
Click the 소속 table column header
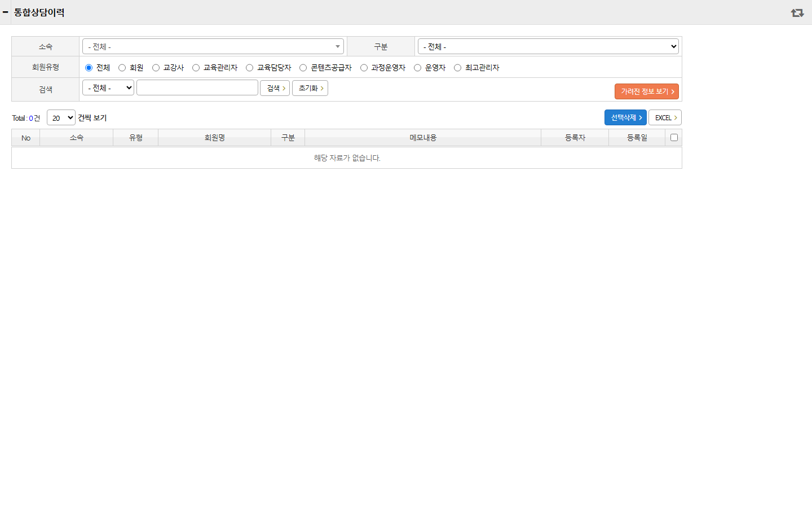[77, 138]
